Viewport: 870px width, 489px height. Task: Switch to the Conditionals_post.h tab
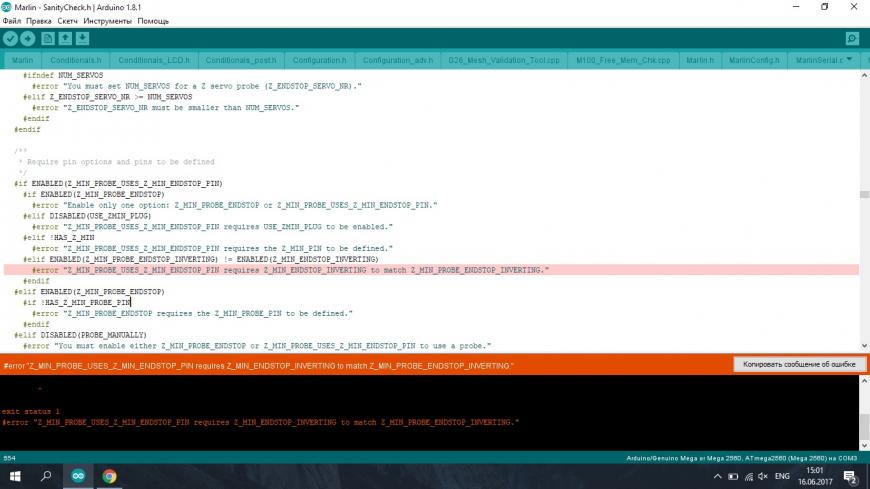(241, 60)
